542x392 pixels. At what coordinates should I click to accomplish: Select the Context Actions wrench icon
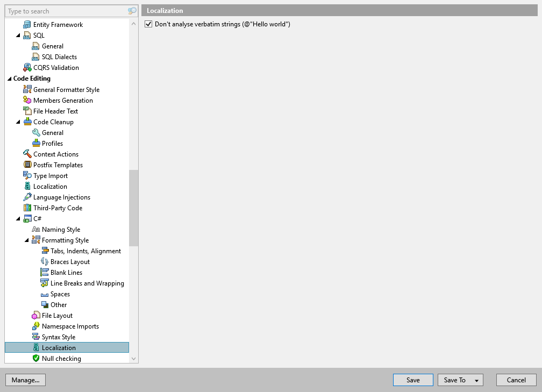pos(28,154)
